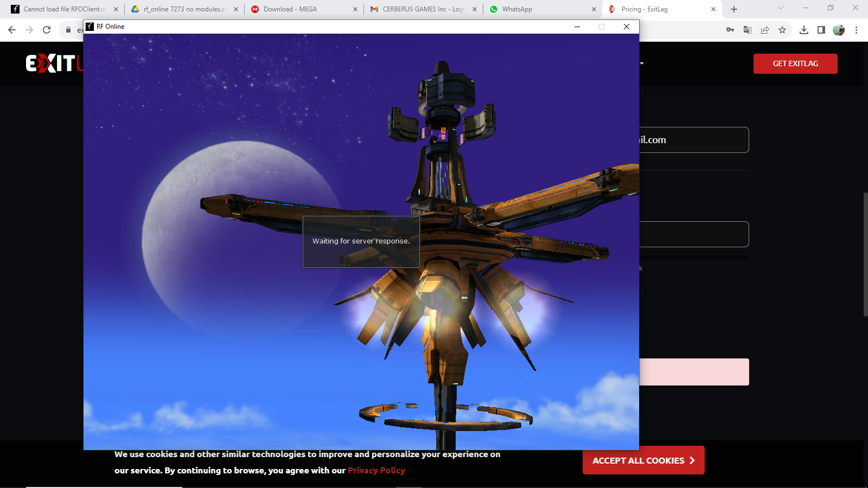This screenshot has width=868, height=488.
Task: Click the RF Online title bar icon
Action: coord(90,27)
